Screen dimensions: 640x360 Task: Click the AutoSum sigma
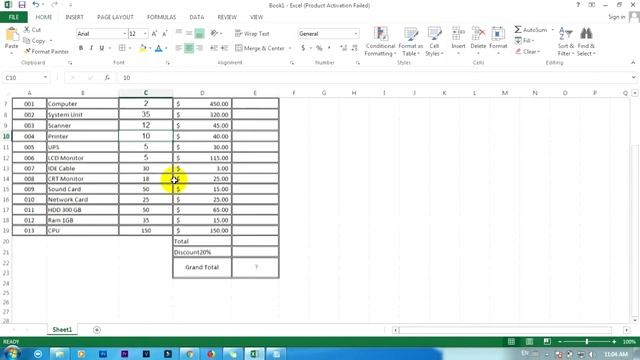pos(518,29)
